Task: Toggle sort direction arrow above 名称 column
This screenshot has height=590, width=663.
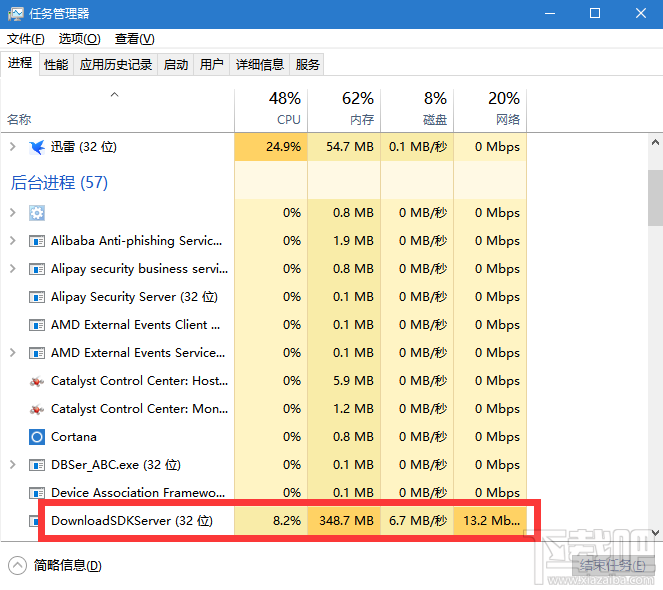Action: coord(114,94)
